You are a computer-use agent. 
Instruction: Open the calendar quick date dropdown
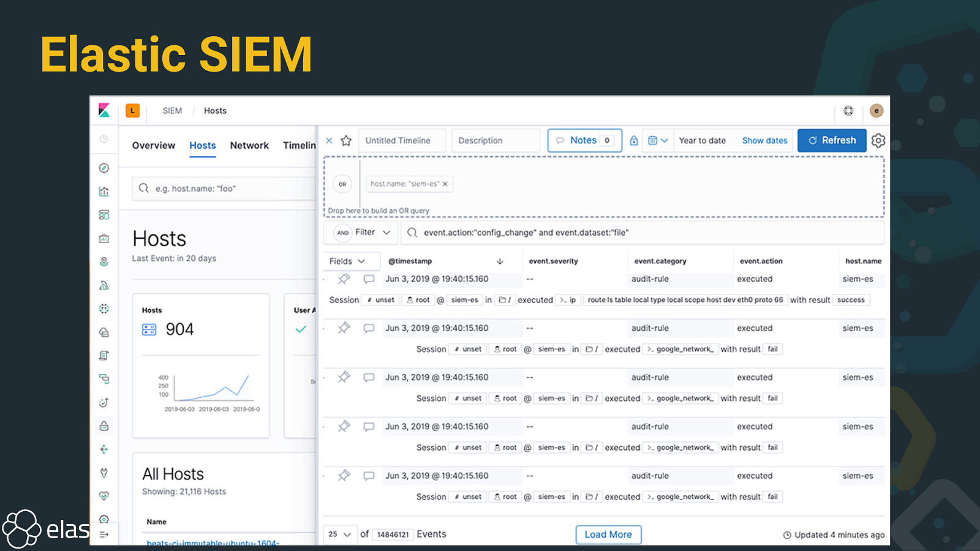point(658,140)
